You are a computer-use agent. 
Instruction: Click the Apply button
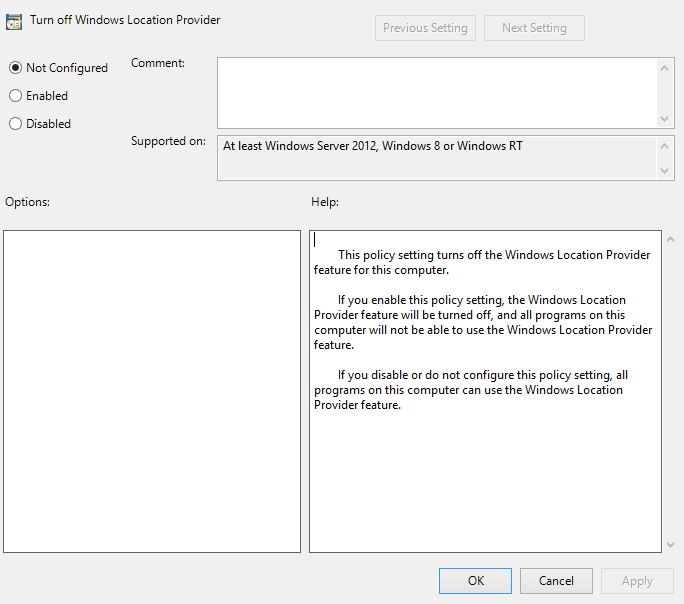click(637, 581)
